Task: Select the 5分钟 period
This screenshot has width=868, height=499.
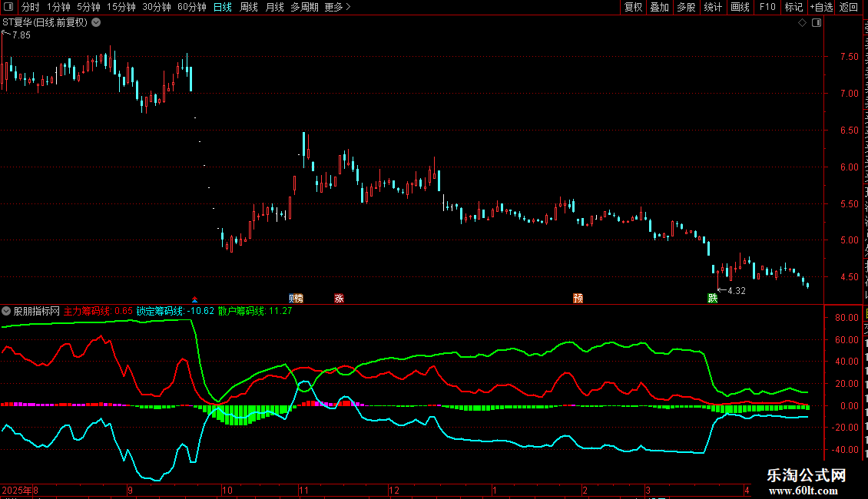Action: click(88, 7)
